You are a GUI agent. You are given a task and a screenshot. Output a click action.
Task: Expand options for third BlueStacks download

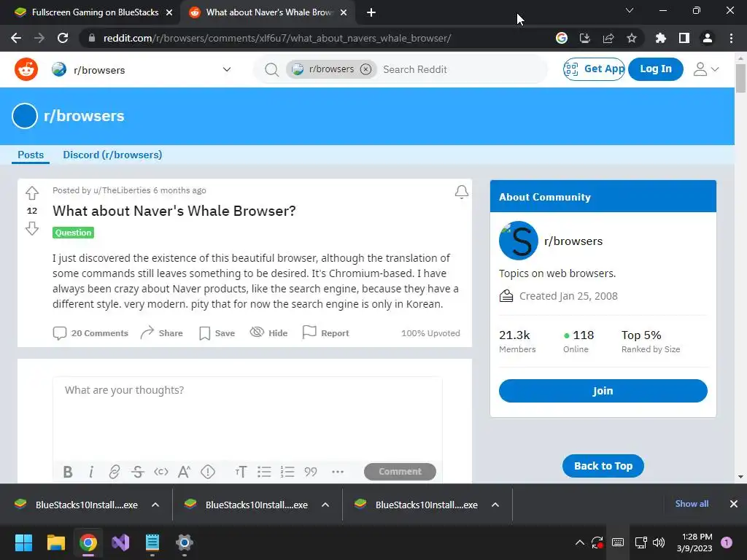(x=495, y=505)
